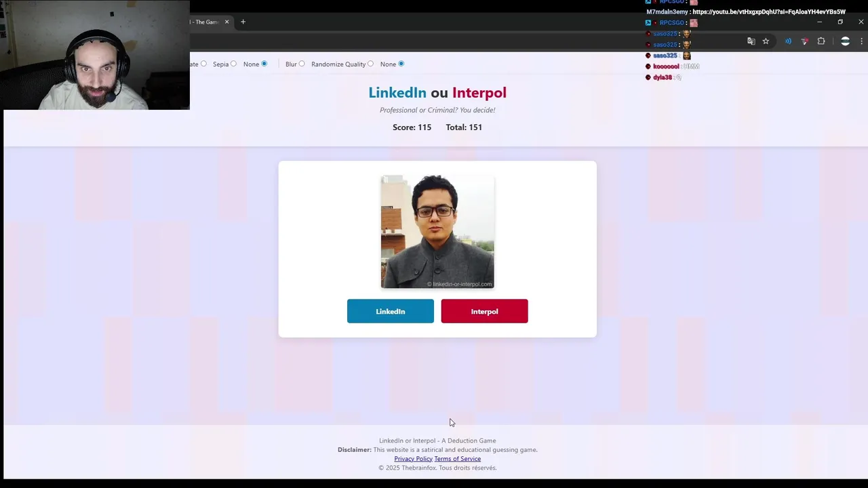Select the Randomize Quality radio option
Viewport: 868px width, 488px height.
tap(370, 64)
